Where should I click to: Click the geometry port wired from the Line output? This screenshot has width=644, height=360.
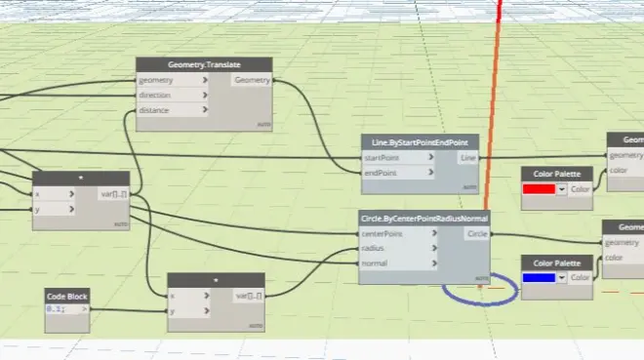click(625, 155)
